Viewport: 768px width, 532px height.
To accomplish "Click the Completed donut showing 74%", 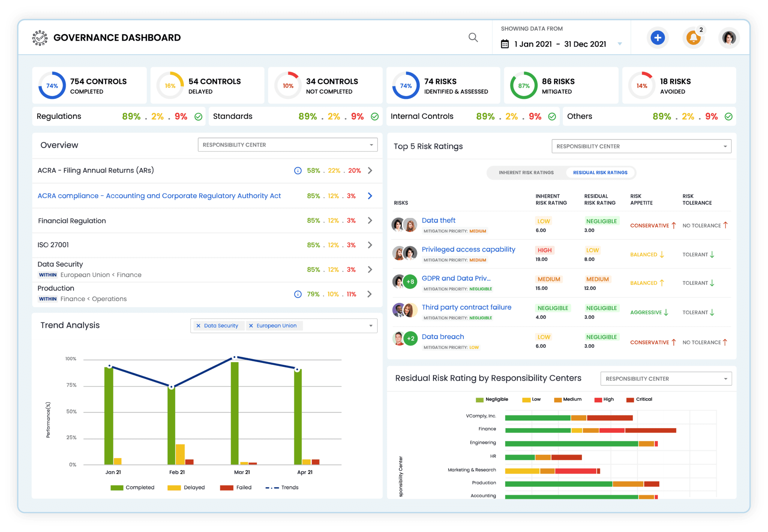I will pos(52,85).
